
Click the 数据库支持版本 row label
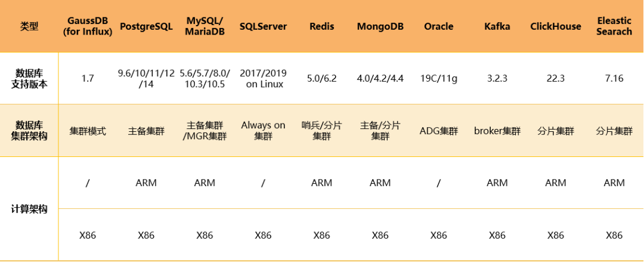pyautogui.click(x=29, y=78)
